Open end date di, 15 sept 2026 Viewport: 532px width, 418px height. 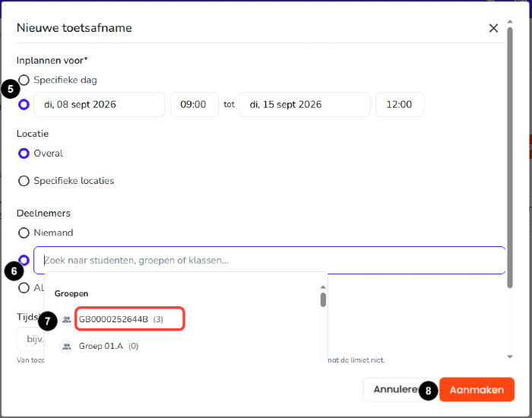305,105
